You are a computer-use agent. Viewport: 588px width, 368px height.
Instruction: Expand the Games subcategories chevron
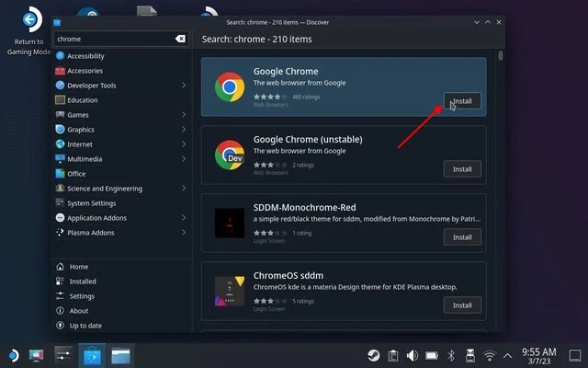184,114
